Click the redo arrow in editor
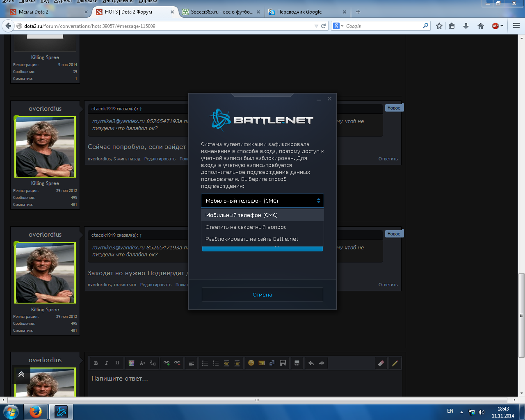The image size is (525, 420). click(322, 363)
